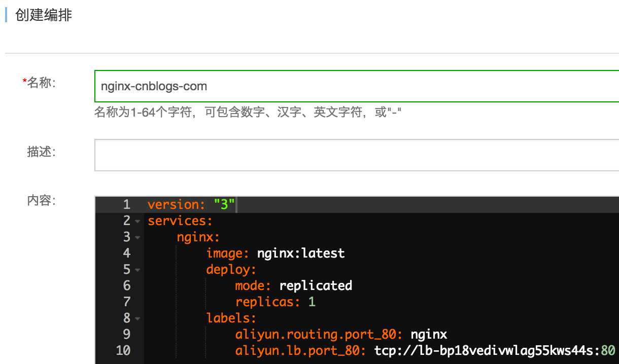This screenshot has width=619, height=364.
Task: Click line number 7 in the gutter
Action: tap(126, 302)
